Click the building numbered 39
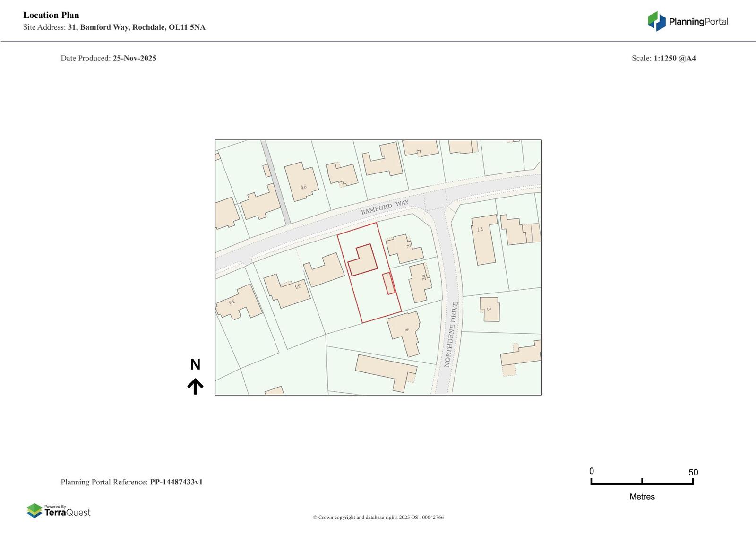 [x=240, y=302]
